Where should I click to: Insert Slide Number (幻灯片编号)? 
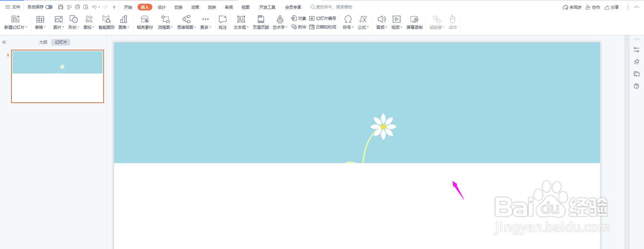[322, 18]
